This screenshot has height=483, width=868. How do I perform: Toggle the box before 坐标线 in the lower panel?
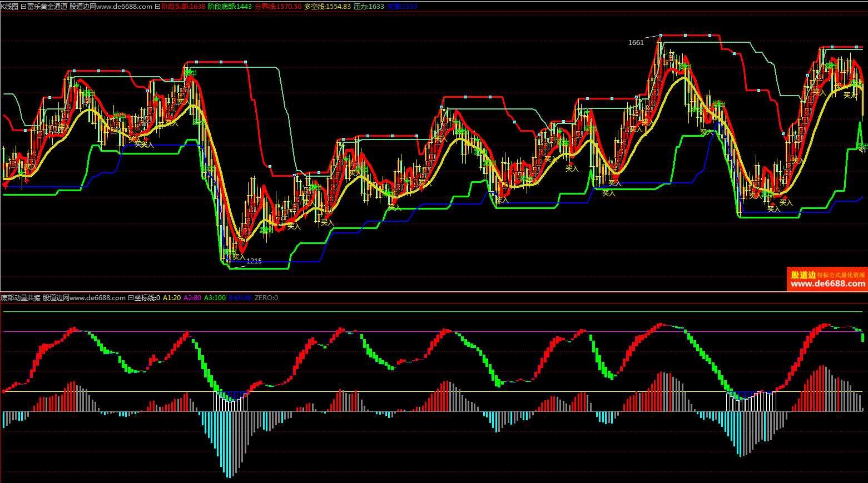(x=131, y=298)
